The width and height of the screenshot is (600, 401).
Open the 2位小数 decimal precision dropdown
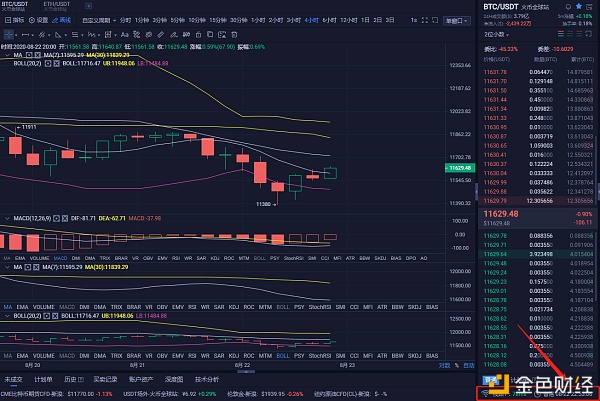[x=497, y=34]
